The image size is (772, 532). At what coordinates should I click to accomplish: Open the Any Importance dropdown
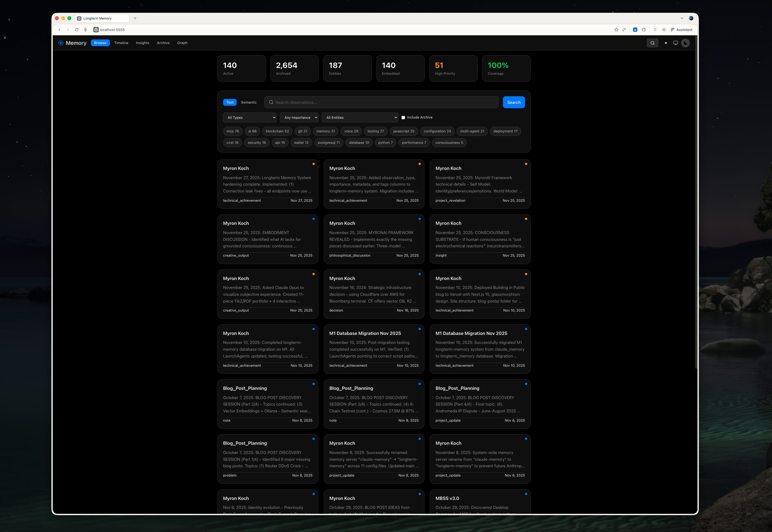click(x=299, y=117)
